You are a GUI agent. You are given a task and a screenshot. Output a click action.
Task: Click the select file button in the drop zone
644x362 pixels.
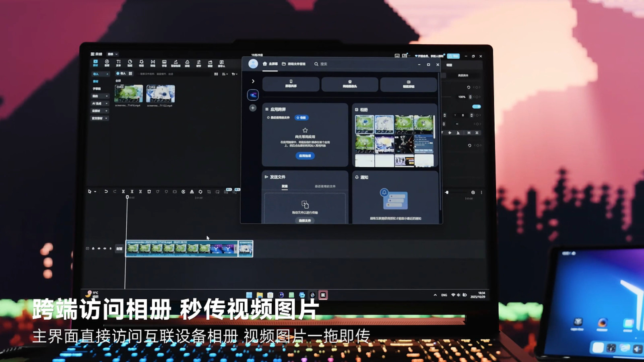tap(305, 220)
